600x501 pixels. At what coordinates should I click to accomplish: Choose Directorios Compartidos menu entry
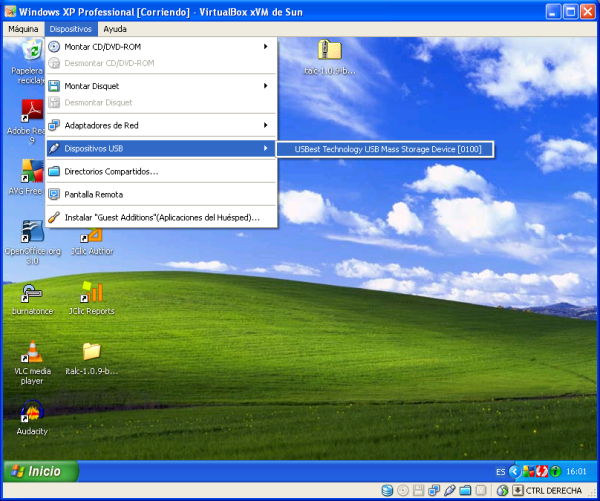tap(160, 171)
